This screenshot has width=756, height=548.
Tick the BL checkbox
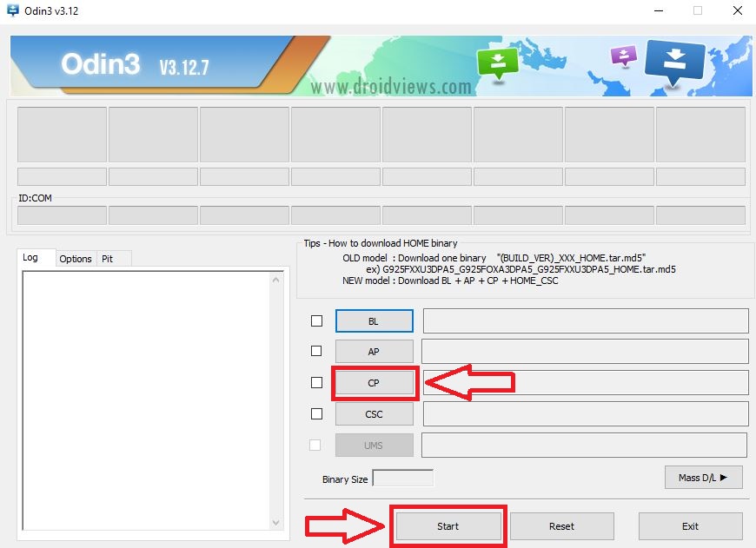coord(317,321)
